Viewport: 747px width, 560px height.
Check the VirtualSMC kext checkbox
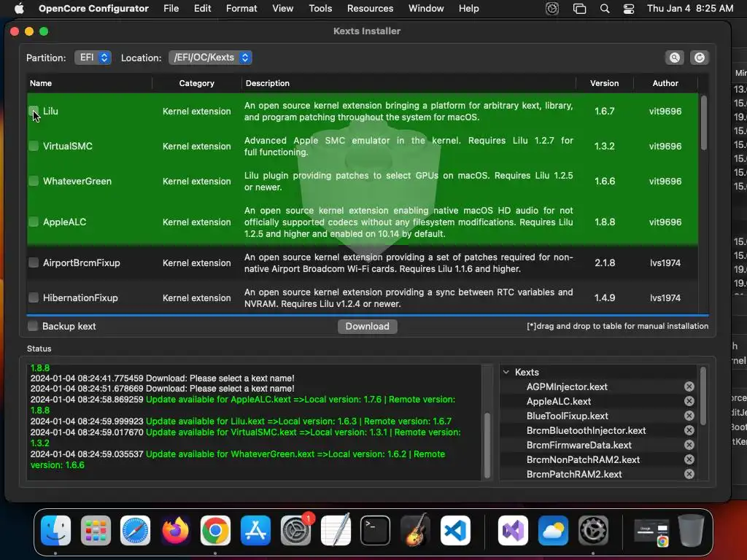[x=34, y=146]
